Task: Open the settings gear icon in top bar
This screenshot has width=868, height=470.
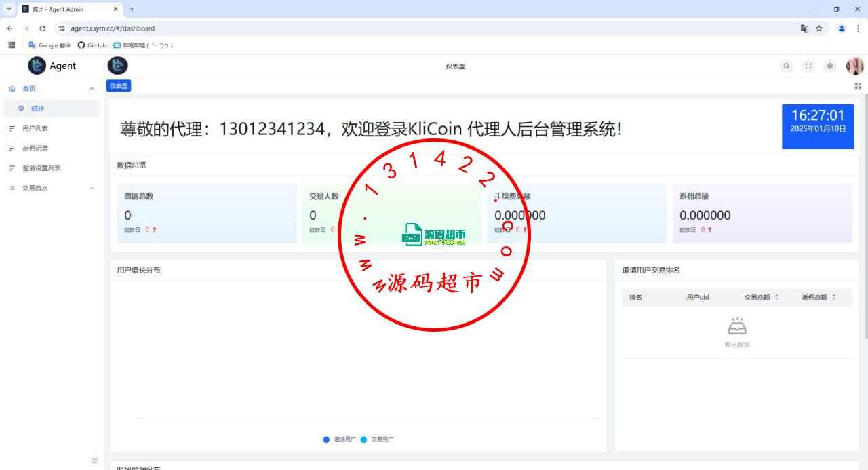Action: tap(830, 66)
